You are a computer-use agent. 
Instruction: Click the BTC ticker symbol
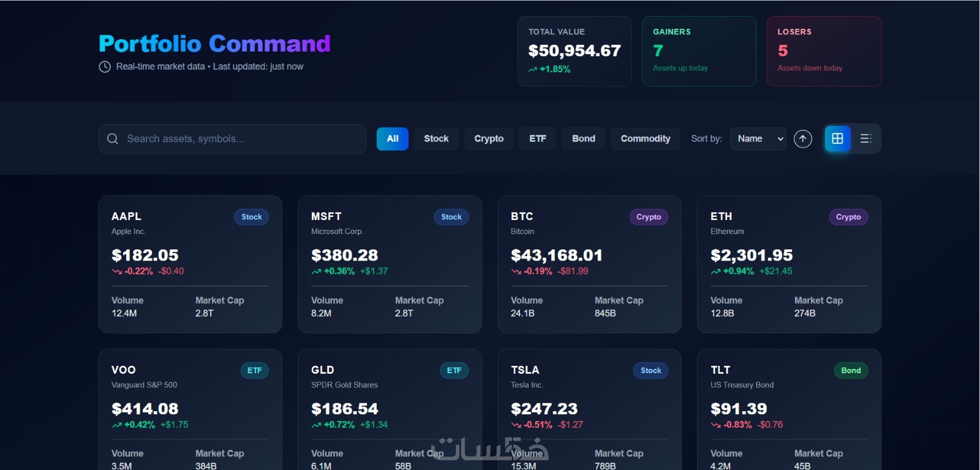click(522, 216)
